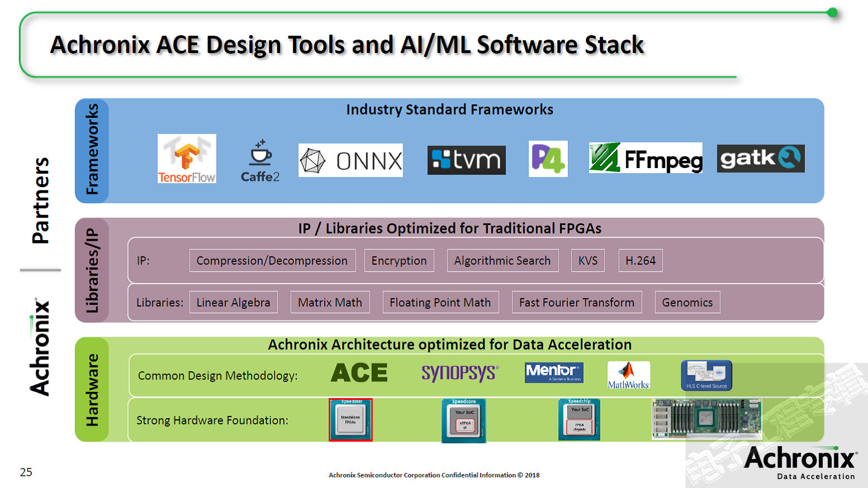Select the vertical Libraries/IP label tab
Image resolution: width=868 pixels, height=488 pixels.
coord(92,270)
